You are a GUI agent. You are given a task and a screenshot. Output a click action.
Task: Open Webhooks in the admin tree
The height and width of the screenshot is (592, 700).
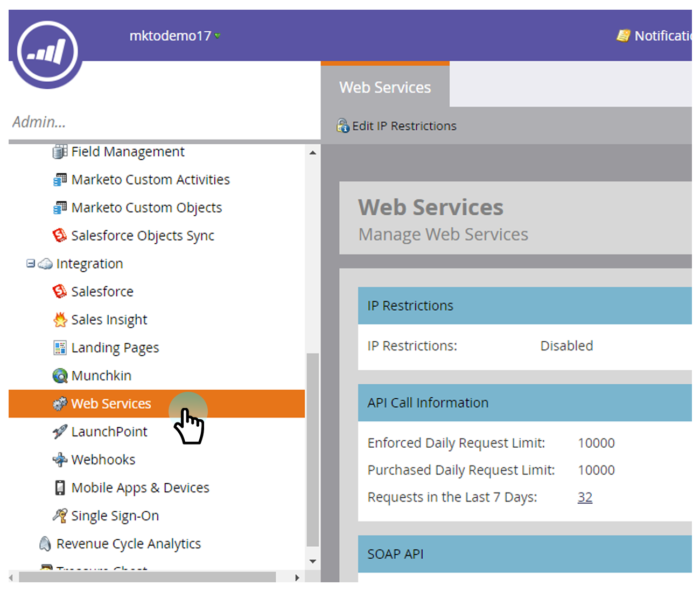[103, 460]
